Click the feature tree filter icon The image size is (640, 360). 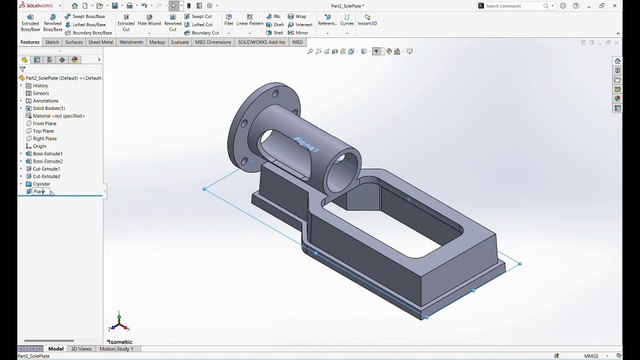[x=22, y=69]
